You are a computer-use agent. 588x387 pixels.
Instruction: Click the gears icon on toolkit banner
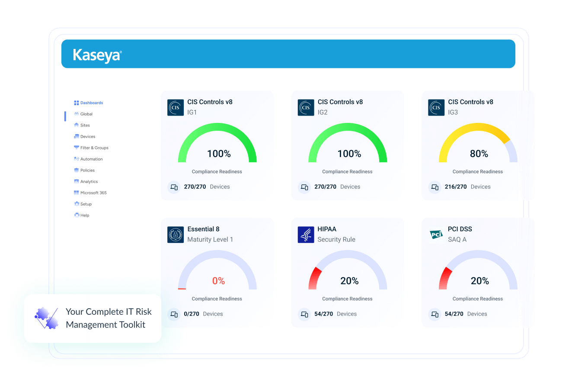pos(46,318)
